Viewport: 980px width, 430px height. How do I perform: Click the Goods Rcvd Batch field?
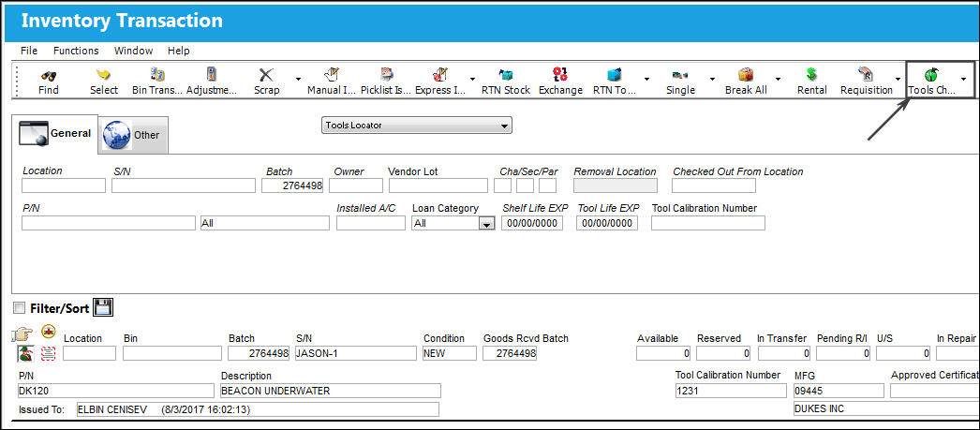[x=510, y=353]
